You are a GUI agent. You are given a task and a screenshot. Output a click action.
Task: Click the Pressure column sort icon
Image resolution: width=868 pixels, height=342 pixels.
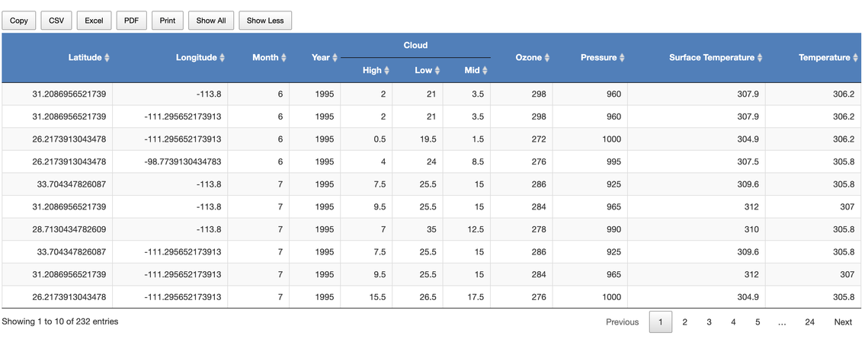tap(622, 58)
